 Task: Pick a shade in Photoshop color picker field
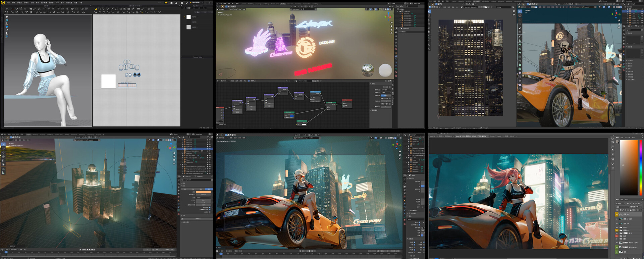629,168
